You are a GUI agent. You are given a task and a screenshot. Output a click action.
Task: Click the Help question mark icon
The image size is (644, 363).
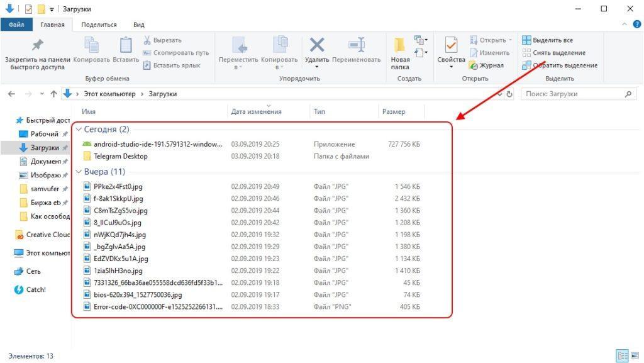pos(637,24)
